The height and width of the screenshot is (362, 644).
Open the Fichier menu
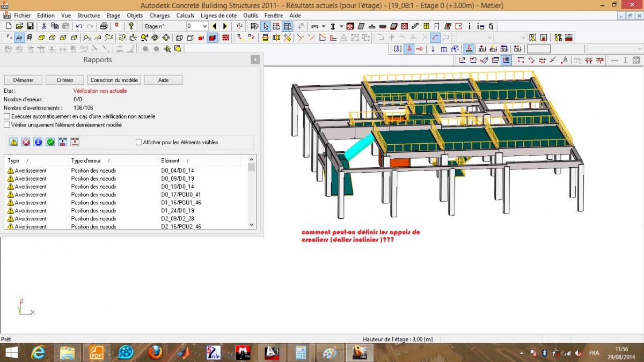(x=22, y=16)
